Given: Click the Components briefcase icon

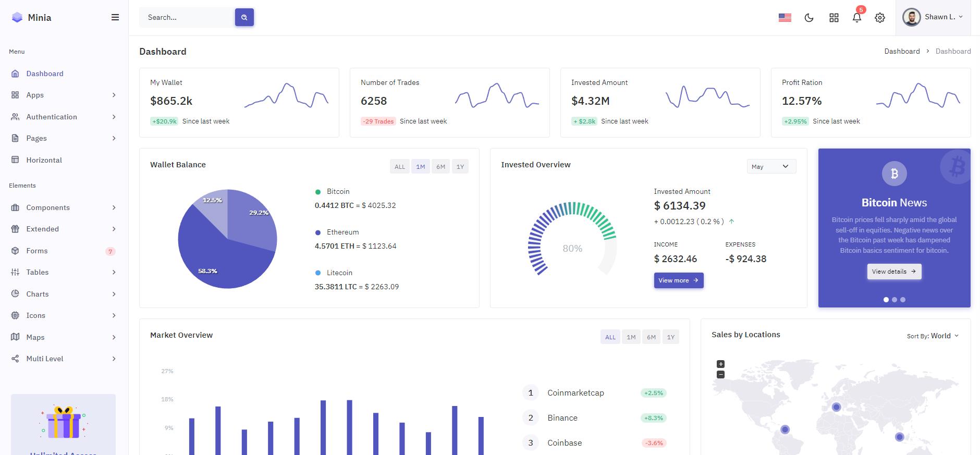Looking at the screenshot, I should coord(15,207).
